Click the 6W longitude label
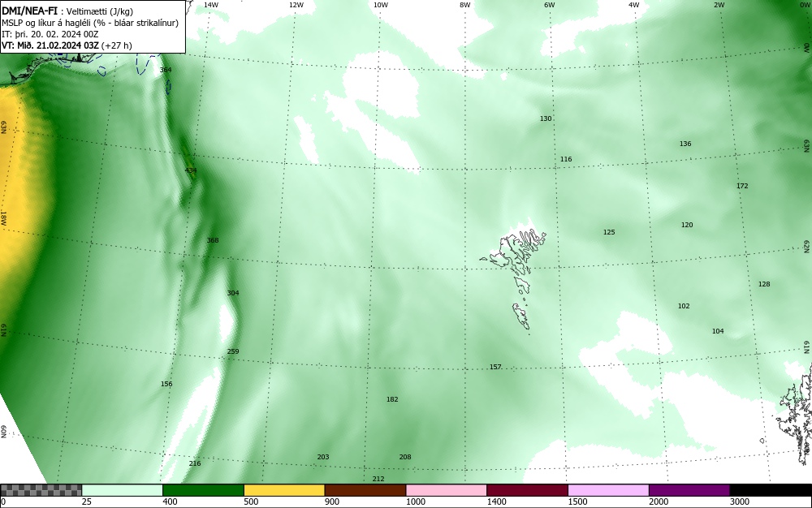Screen dimensions: 812x508 550,5
